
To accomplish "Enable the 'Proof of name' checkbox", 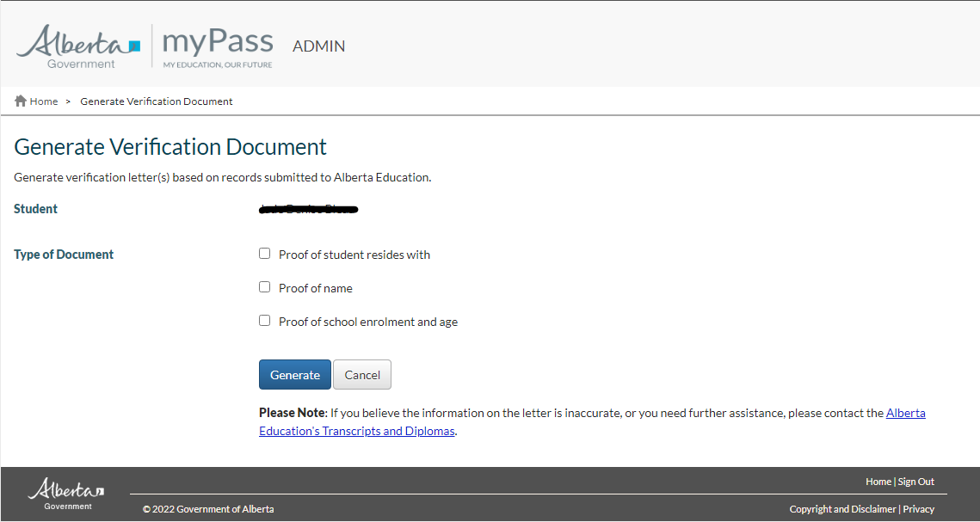I will [264, 286].
